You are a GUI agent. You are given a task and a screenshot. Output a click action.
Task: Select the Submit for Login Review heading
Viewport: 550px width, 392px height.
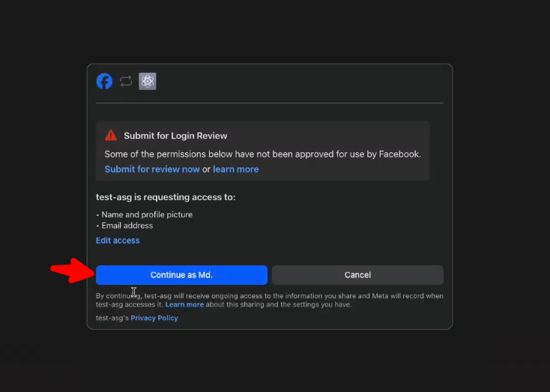click(x=175, y=136)
